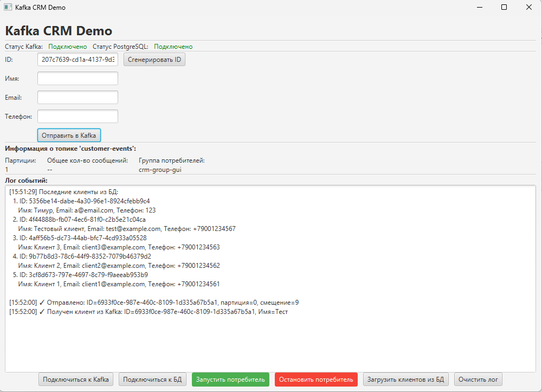Click the ID text field

[x=78, y=60]
